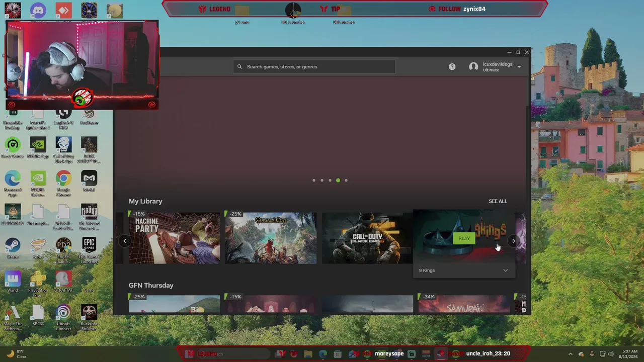The height and width of the screenshot is (362, 644).
Task: Open the STRAFTAT desktop shortcut
Action: point(63,282)
